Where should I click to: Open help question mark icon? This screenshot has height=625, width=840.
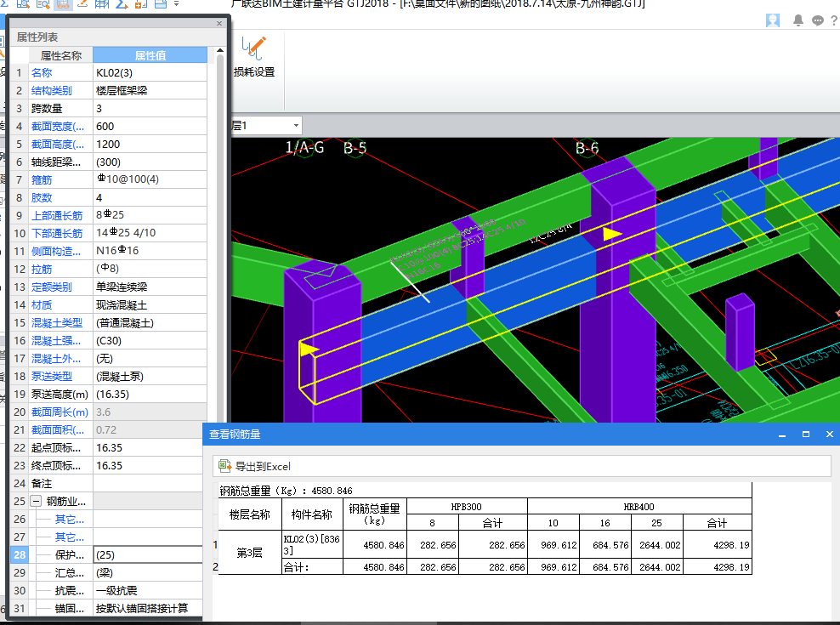pyautogui.click(x=834, y=20)
